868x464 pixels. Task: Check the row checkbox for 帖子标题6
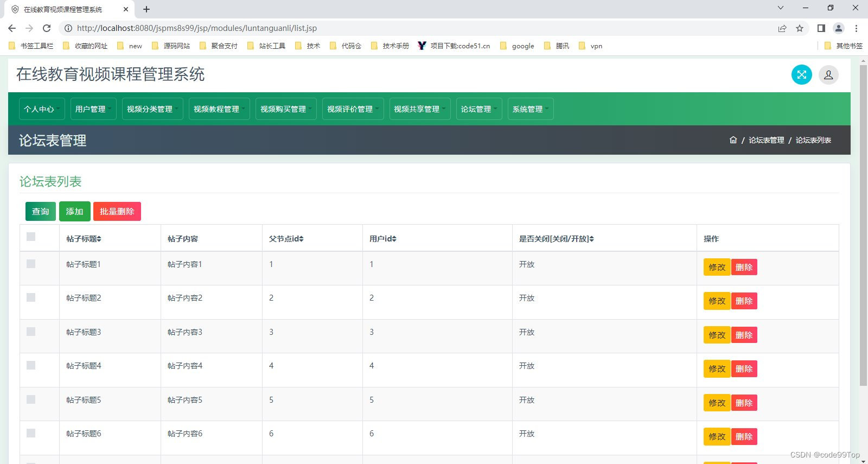pos(31,433)
